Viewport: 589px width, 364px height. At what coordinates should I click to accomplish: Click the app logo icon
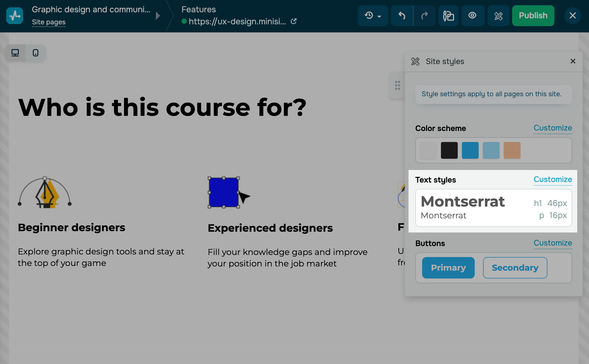tap(15, 16)
